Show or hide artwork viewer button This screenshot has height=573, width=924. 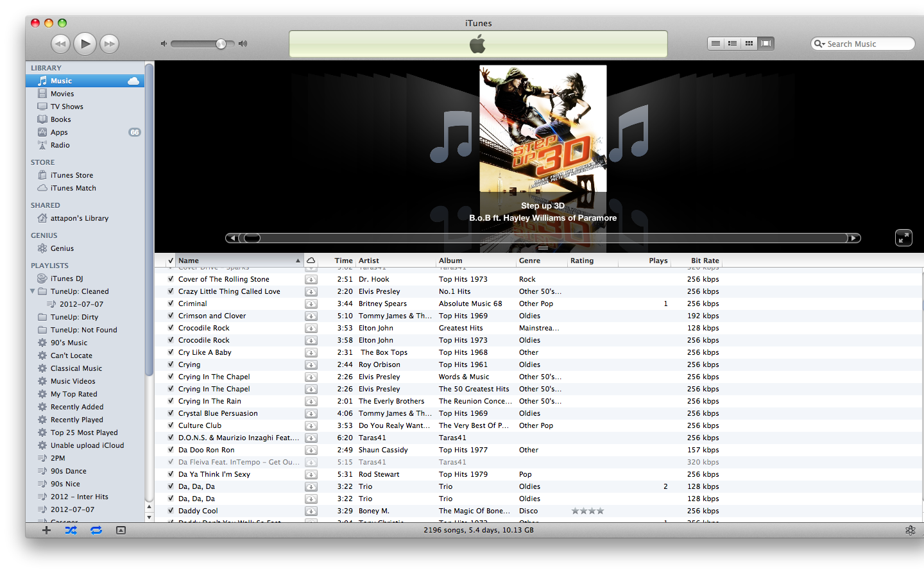pos(121,530)
